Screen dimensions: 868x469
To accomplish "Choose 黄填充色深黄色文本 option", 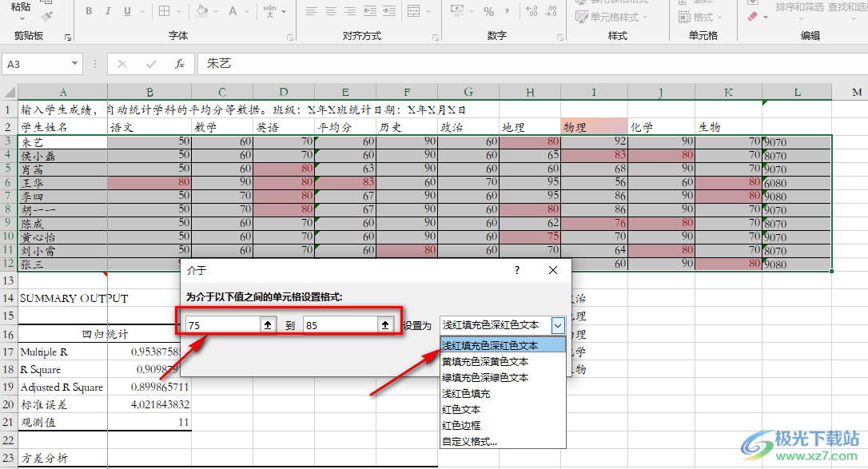I will point(503,362).
